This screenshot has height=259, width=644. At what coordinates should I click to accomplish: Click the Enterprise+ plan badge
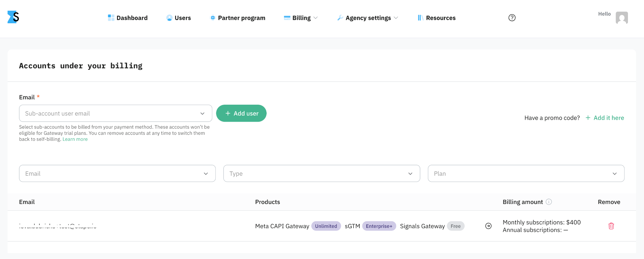379,226
